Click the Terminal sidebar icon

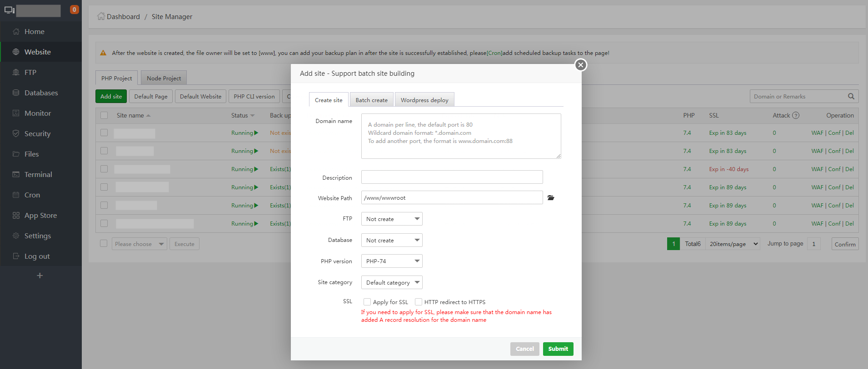tap(16, 175)
